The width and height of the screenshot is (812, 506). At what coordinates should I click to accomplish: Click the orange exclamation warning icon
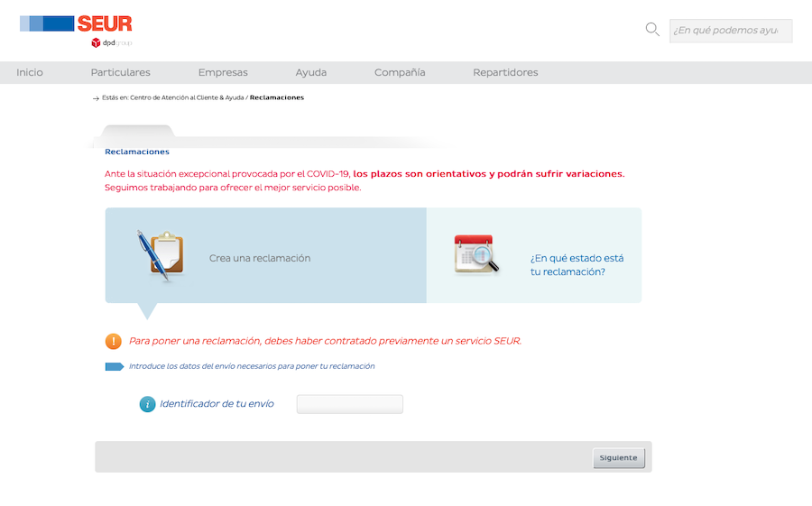click(x=113, y=341)
